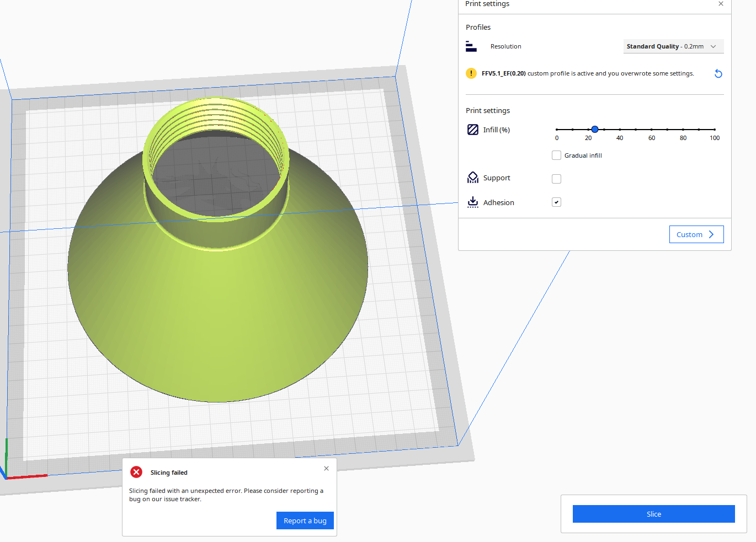The width and height of the screenshot is (756, 542).
Task: Click the red error icon in slicing dialog
Action: [136, 472]
